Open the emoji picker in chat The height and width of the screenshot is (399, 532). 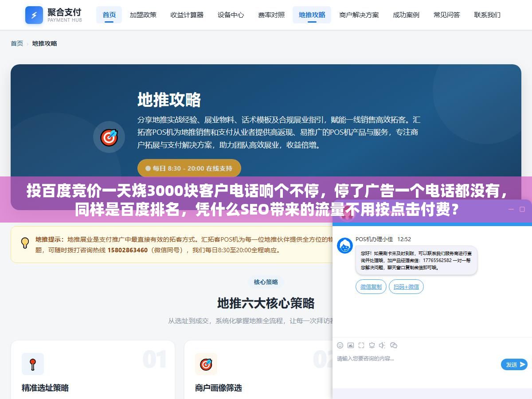click(340, 345)
